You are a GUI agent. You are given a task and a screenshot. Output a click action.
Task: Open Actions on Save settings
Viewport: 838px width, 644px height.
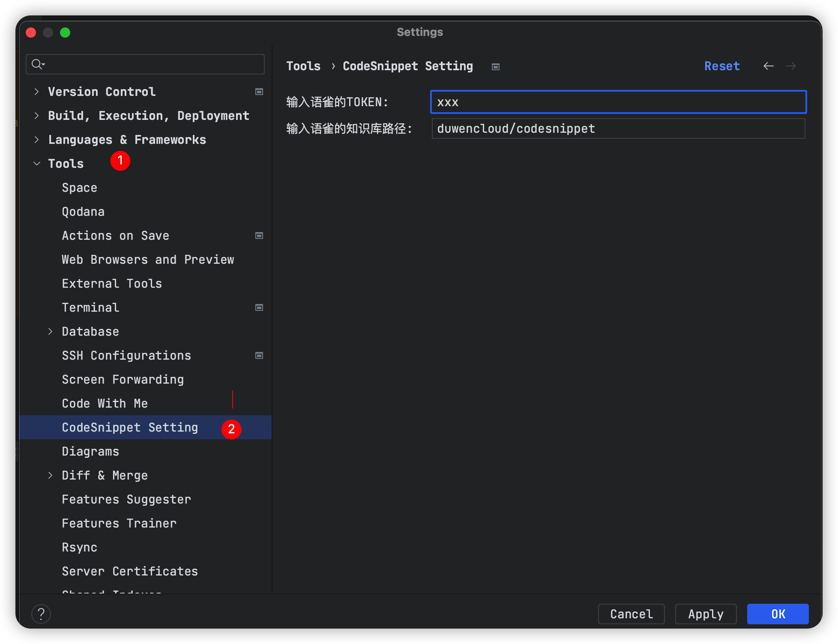(x=116, y=236)
